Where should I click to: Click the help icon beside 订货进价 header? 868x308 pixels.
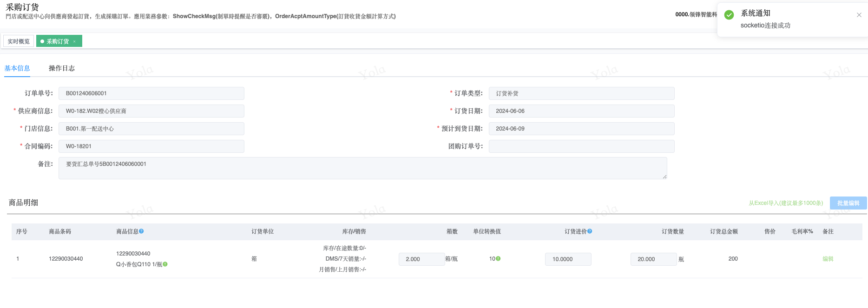point(590,231)
